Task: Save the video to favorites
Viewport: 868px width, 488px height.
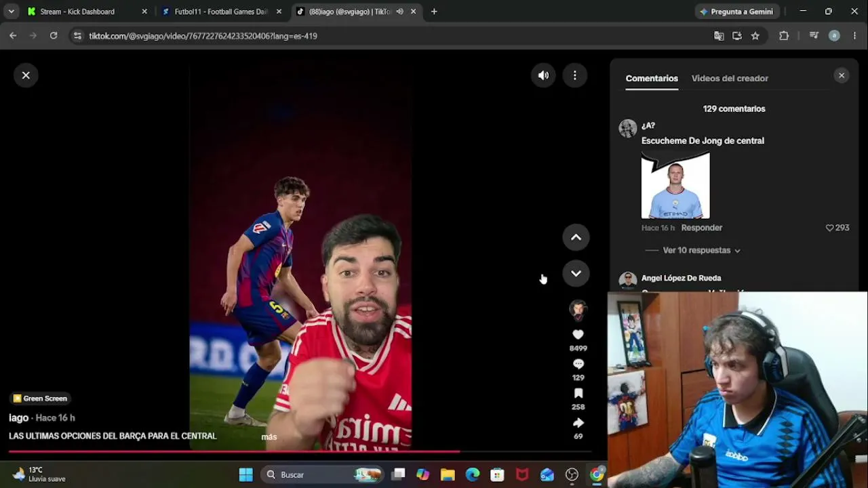Action: click(x=578, y=393)
